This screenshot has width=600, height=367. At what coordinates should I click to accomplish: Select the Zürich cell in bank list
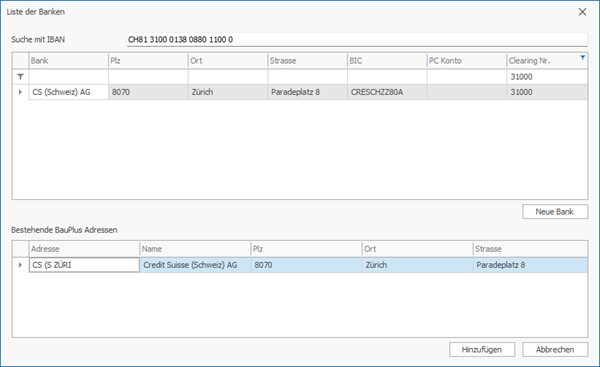tap(228, 92)
